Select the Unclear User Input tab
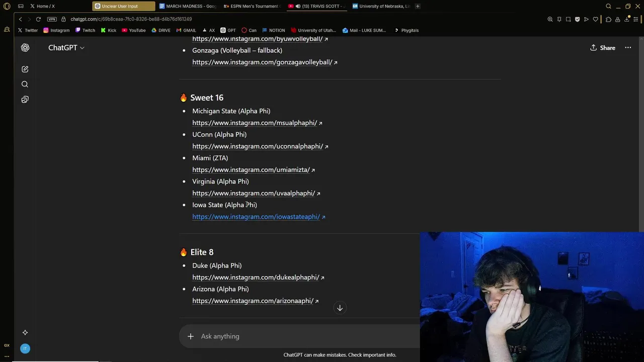The image size is (644, 362). coord(124,6)
